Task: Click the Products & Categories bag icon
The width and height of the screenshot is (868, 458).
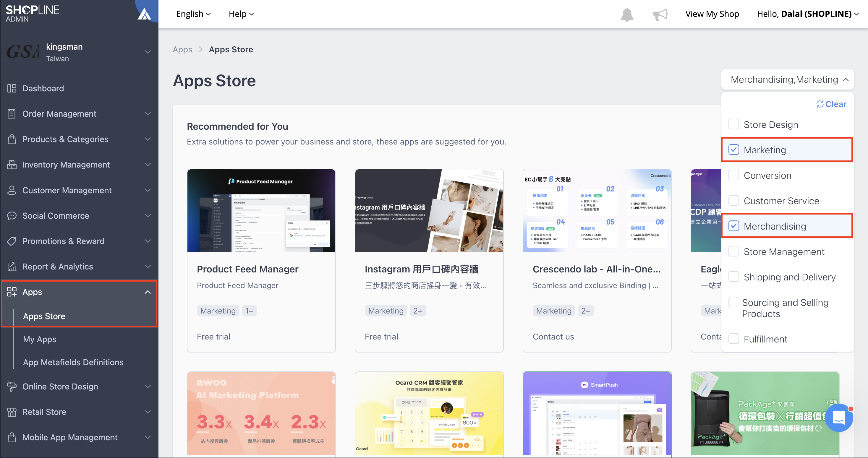Action: [x=12, y=139]
